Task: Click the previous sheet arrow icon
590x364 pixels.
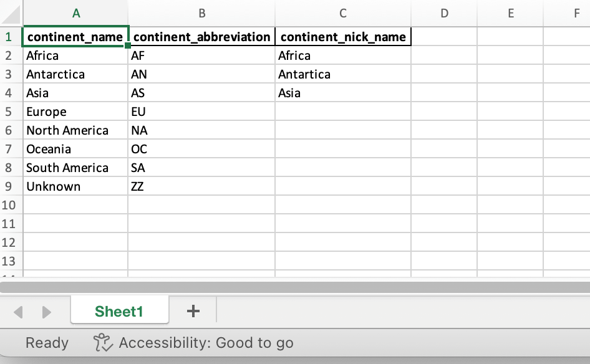Action: pyautogui.click(x=18, y=312)
